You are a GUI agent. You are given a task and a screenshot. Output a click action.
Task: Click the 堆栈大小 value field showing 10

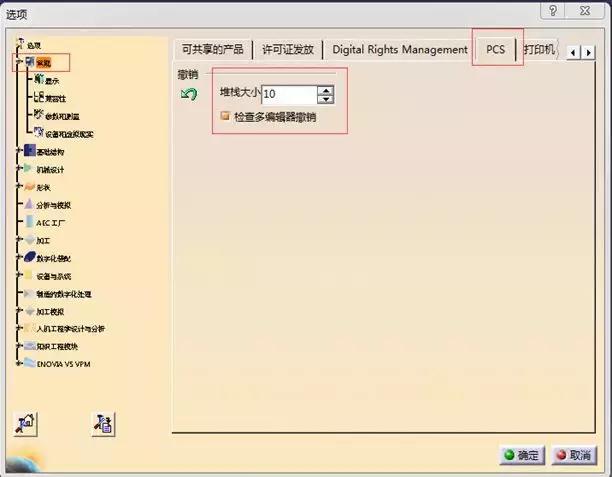click(289, 94)
